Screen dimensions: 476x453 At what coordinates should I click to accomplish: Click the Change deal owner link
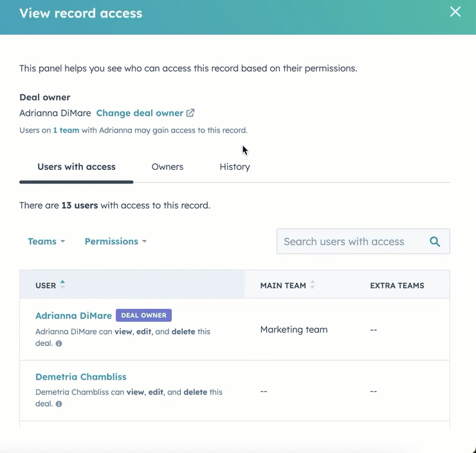coord(140,113)
